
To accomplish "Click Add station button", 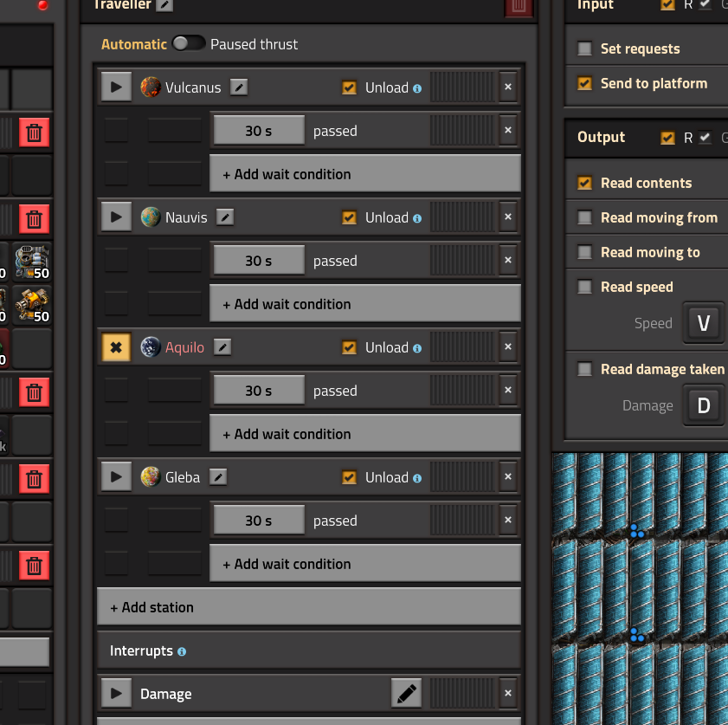I will coord(309,606).
